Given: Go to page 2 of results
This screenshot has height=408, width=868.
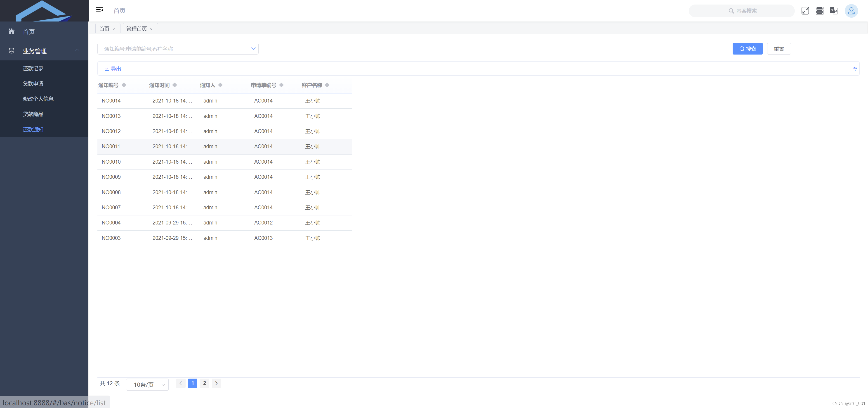Looking at the screenshot, I should click(204, 383).
